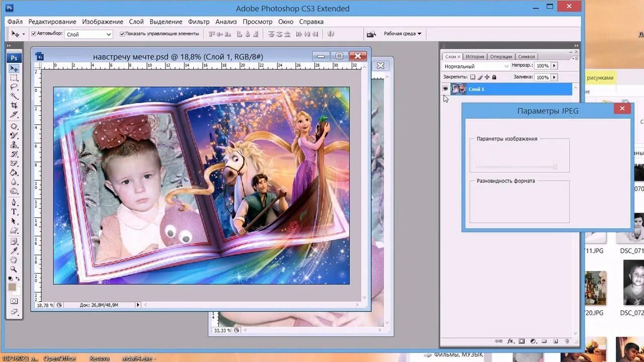Screen dimensions: 644x362
Task: Select the Crop tool
Action: pyautogui.click(x=14, y=106)
